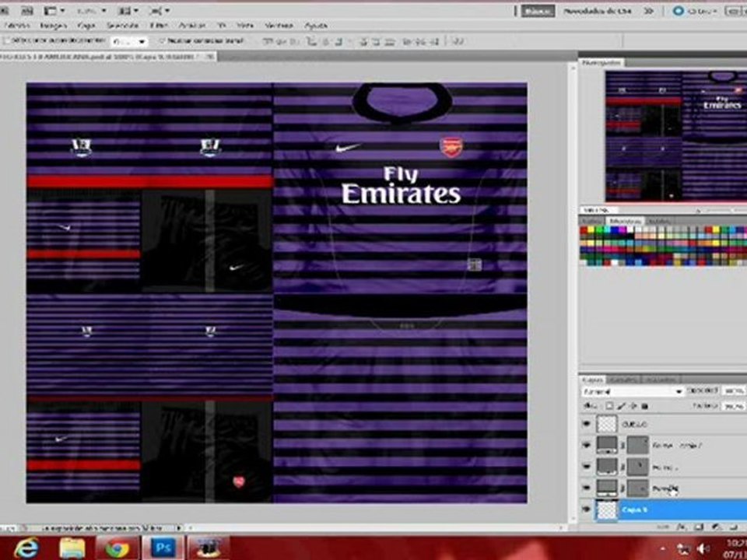
Task: Toggle lock image pixels brush icon
Action: (x=621, y=406)
